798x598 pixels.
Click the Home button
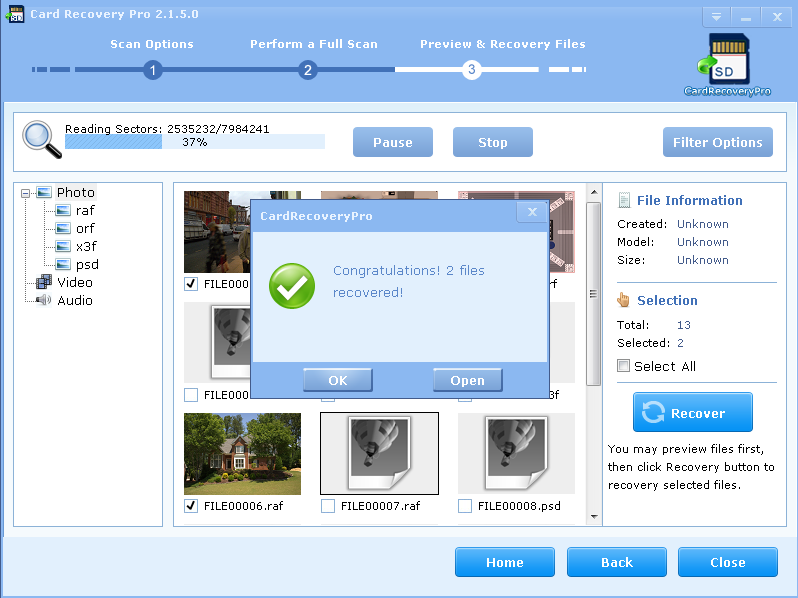coord(504,562)
